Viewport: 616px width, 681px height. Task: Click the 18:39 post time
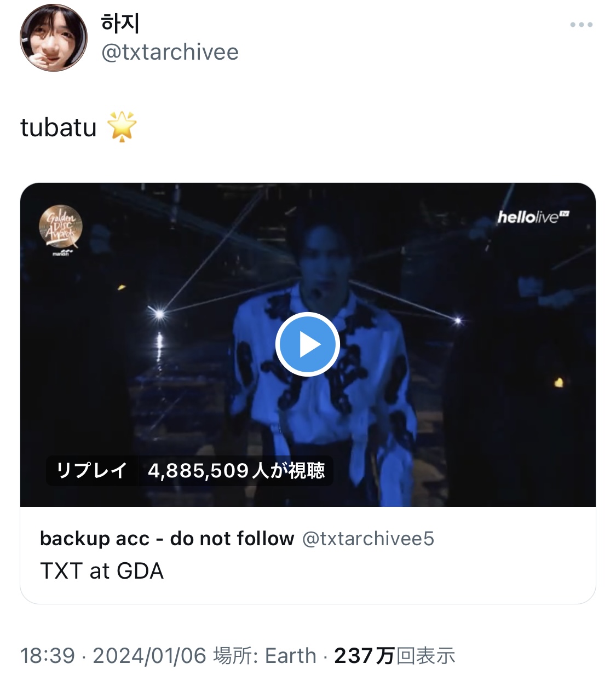[x=47, y=655]
